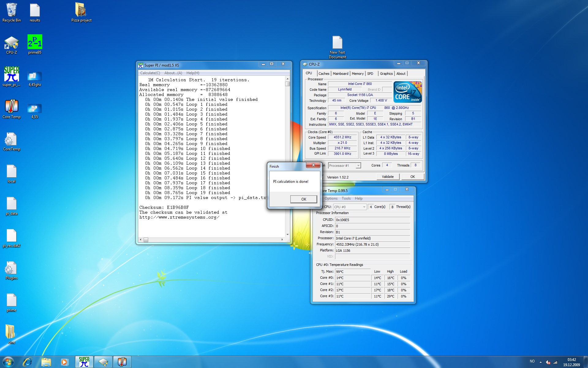Click the Show desktop strip on the taskbar
588x368 pixels.
coord(586,362)
